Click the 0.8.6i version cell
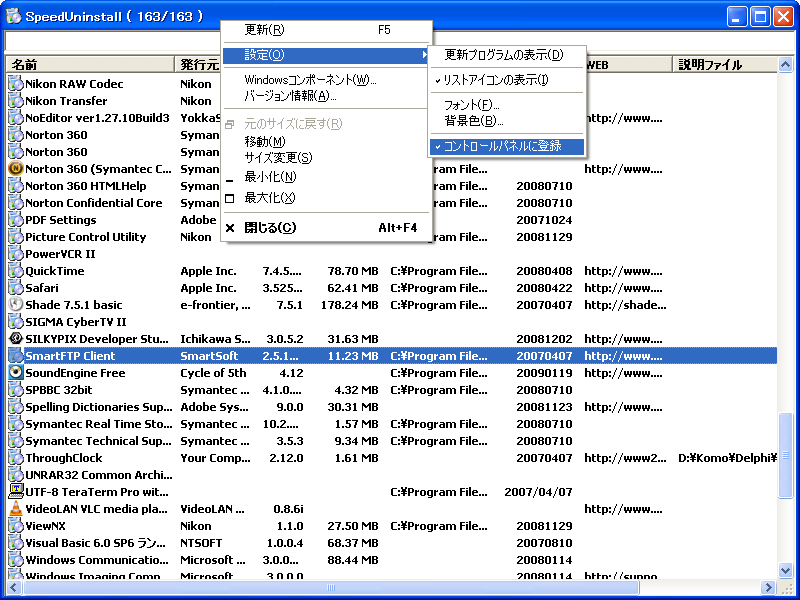800x600 pixels. (x=288, y=509)
